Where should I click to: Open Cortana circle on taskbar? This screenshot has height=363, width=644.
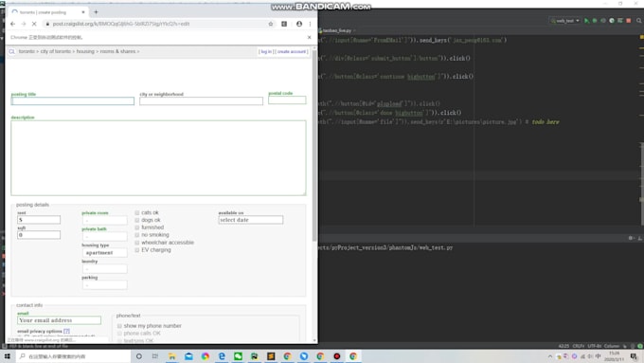(x=139, y=356)
